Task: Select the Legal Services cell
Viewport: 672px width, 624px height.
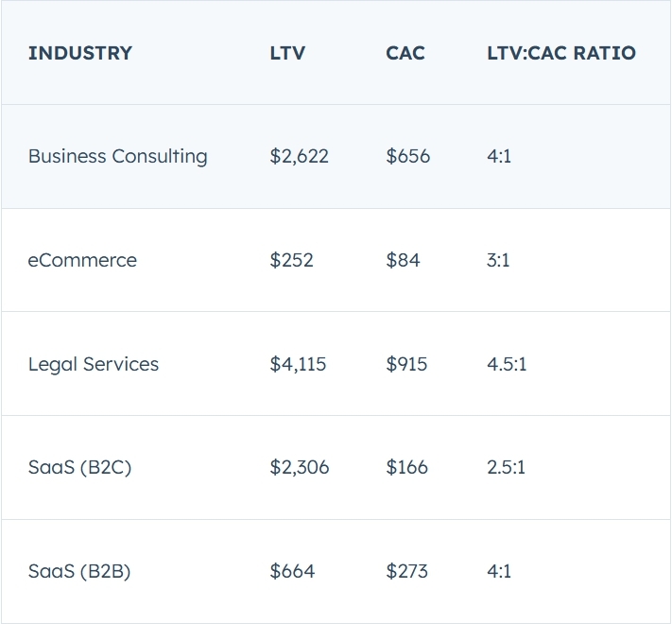Action: [94, 364]
